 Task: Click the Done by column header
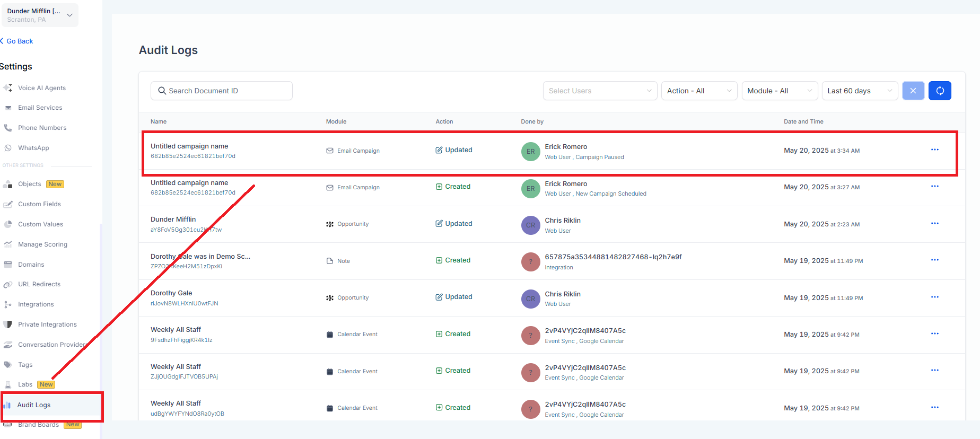[532, 121]
